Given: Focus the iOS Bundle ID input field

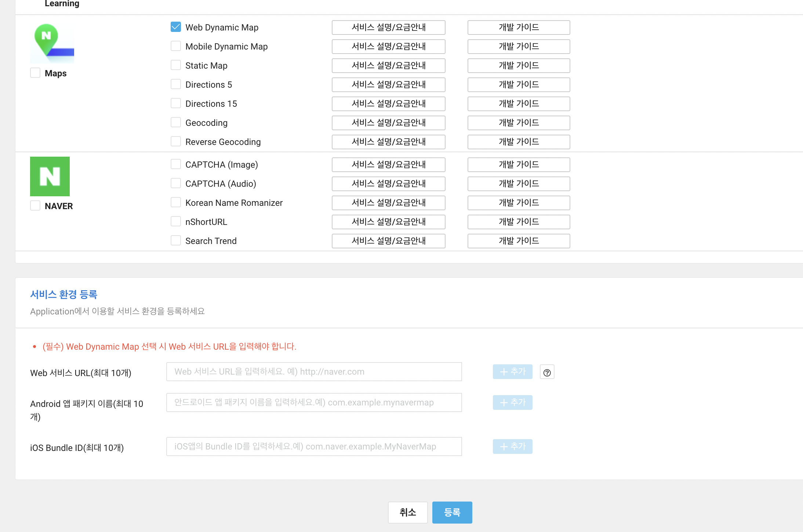Looking at the screenshot, I should tap(314, 447).
